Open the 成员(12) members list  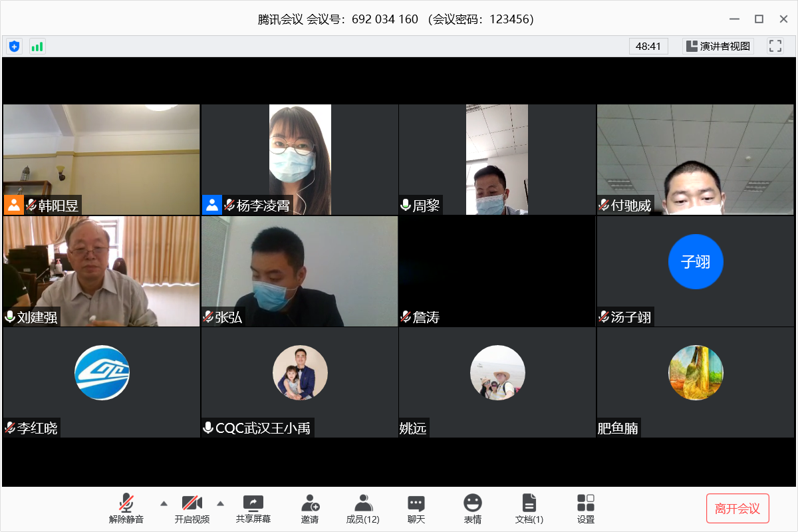(362, 509)
